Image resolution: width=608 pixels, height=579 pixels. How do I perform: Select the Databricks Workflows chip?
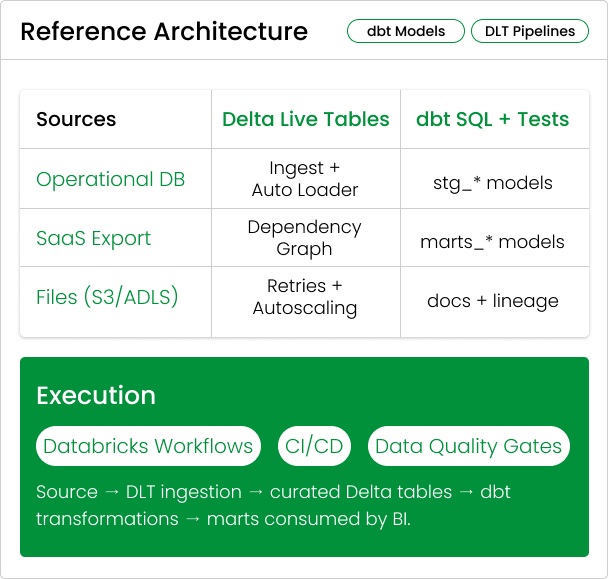point(148,446)
